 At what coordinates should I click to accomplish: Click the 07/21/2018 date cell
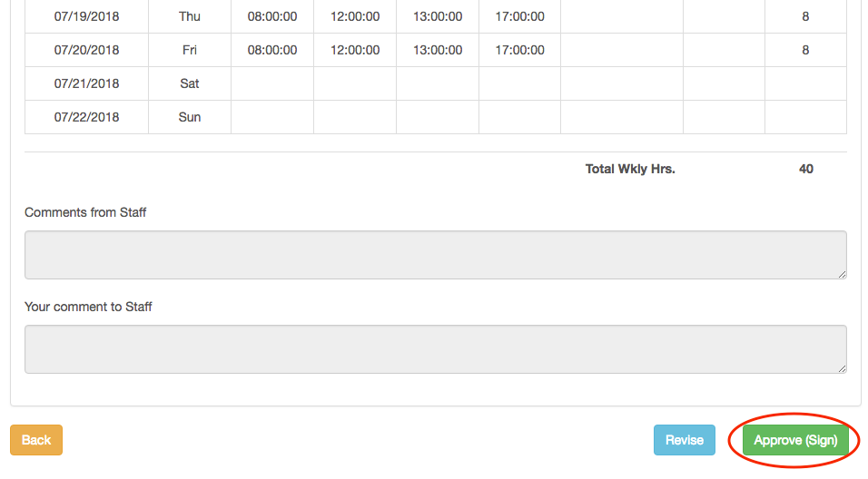coord(87,83)
